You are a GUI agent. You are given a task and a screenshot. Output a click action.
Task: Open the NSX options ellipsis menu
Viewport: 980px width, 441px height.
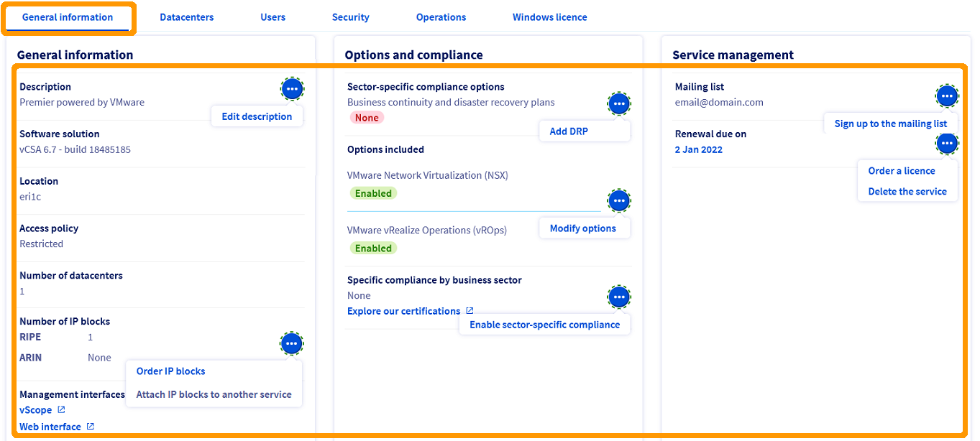618,201
